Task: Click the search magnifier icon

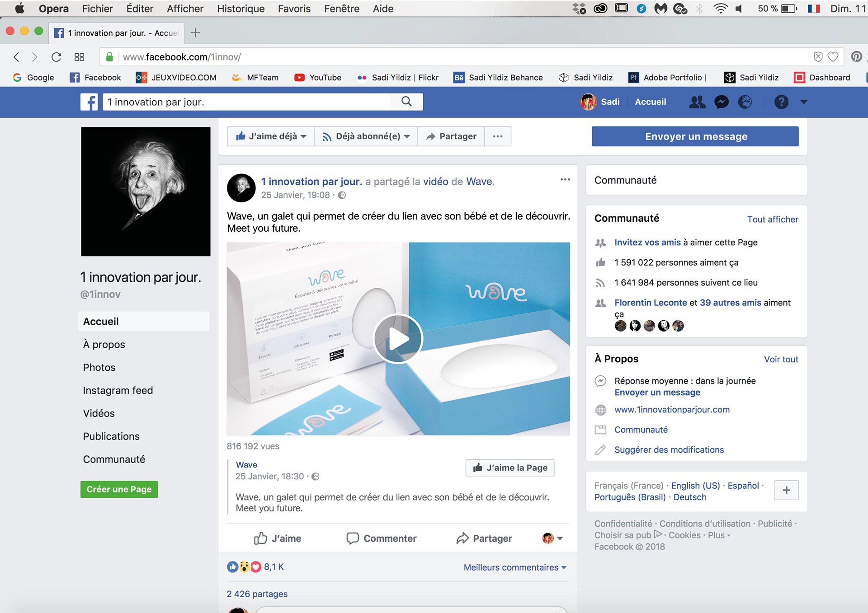Action: coord(406,102)
